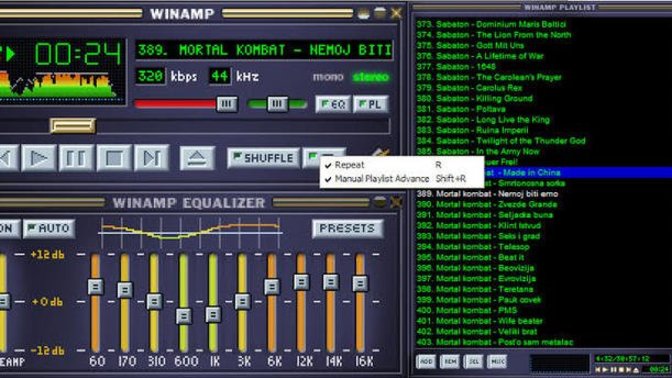Toggle windowshade on the Equalizer window
Viewport: 672px width, 378px height.
[x=379, y=202]
